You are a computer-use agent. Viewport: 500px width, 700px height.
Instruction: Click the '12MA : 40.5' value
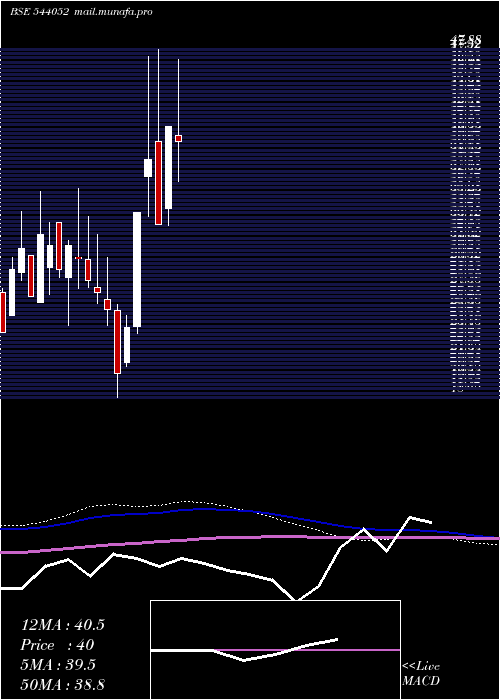(x=62, y=625)
